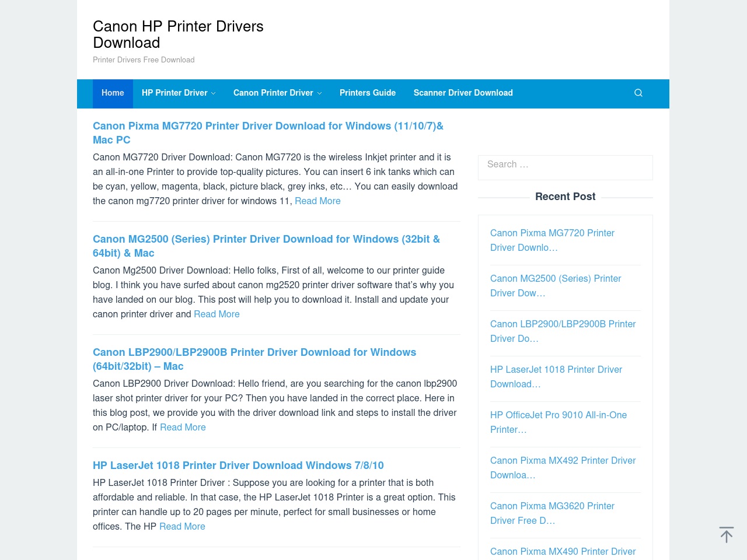Open recent post Canon LBP2900/LBP2900B Printer Driver
This screenshot has height=560, width=747.
pyautogui.click(x=563, y=331)
